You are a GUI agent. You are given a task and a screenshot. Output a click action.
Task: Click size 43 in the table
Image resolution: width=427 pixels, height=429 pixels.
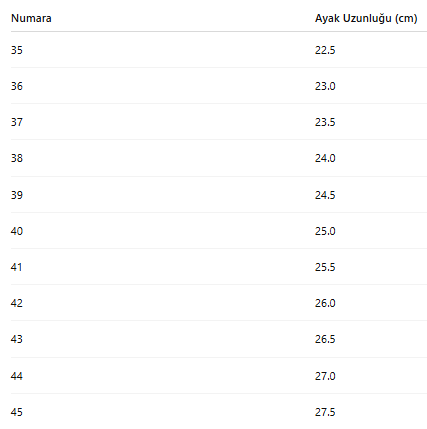(x=17, y=339)
